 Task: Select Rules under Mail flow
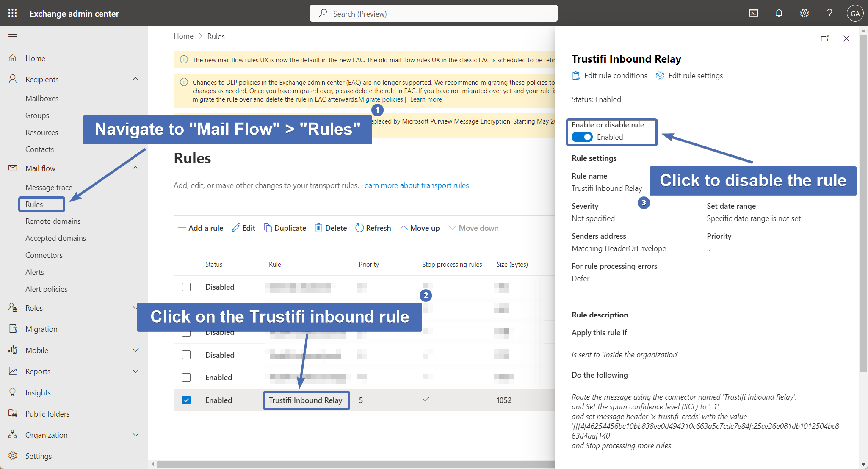pos(34,204)
